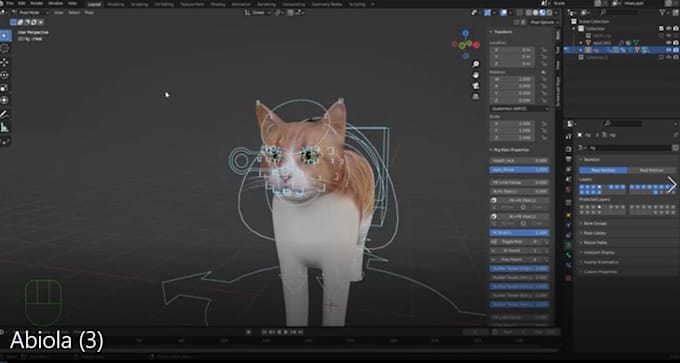Select the Select Box tool in left toolbar

(5, 36)
